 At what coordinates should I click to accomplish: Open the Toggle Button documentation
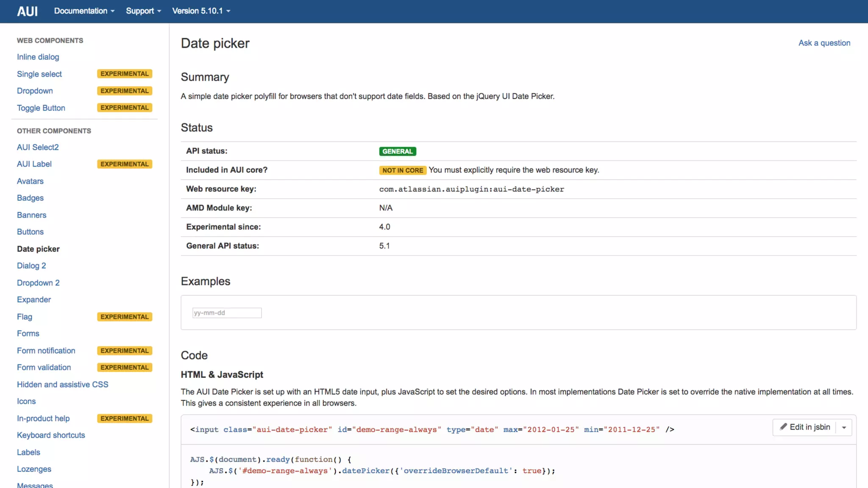click(41, 108)
